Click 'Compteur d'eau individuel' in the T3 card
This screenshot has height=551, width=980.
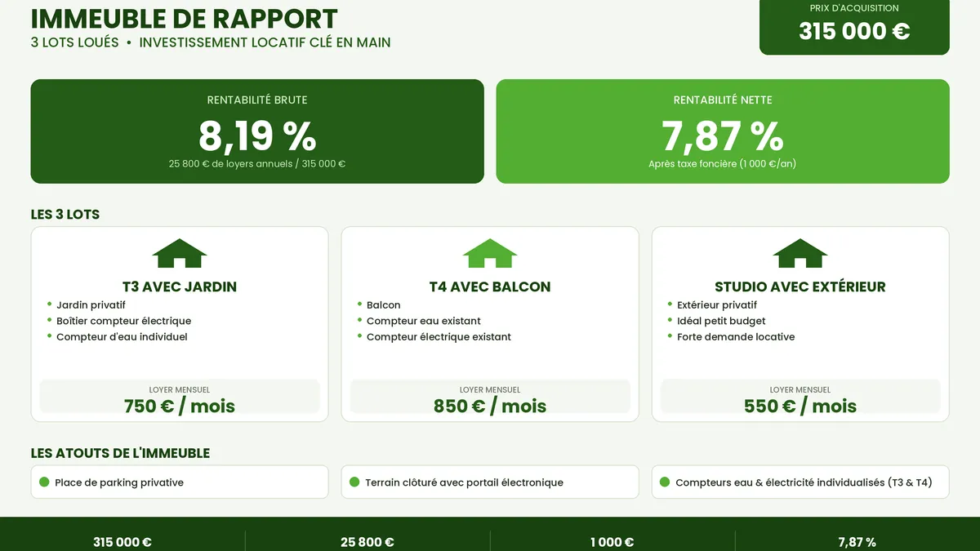tap(122, 337)
